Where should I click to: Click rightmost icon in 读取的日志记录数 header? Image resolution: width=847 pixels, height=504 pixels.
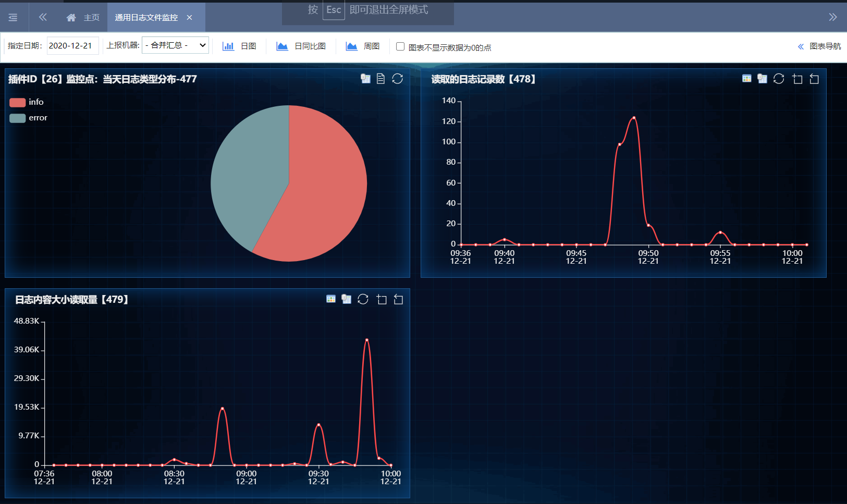[x=814, y=79]
